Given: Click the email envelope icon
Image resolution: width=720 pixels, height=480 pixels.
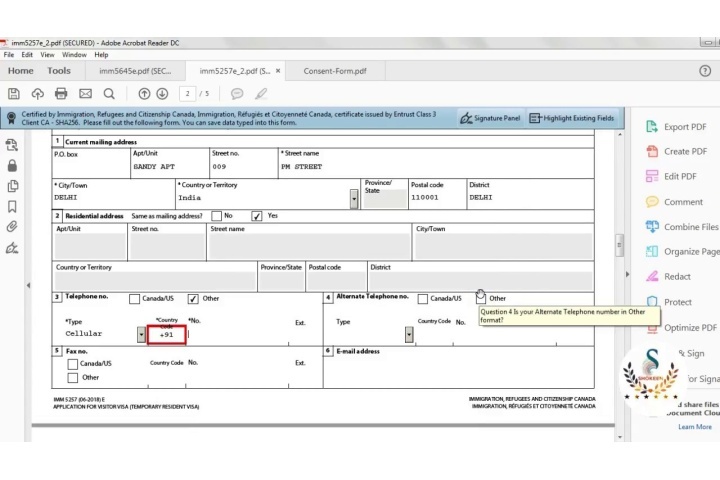Looking at the screenshot, I should [x=85, y=94].
